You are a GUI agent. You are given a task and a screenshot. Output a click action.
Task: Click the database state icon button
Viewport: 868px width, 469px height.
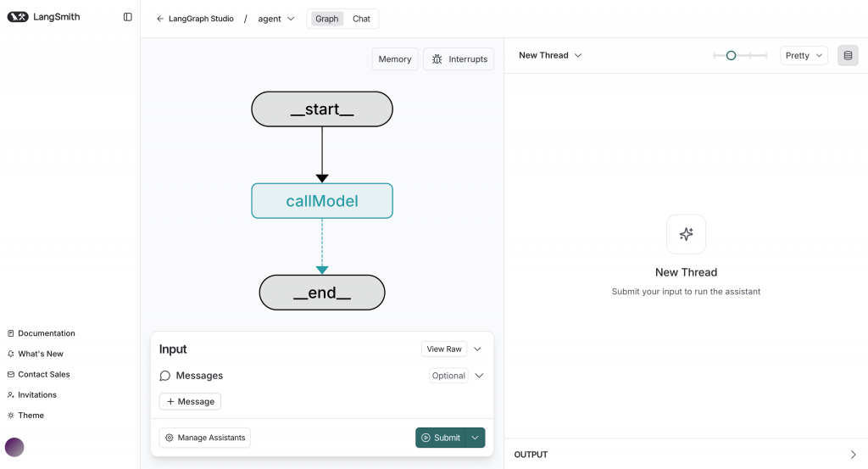[848, 55]
